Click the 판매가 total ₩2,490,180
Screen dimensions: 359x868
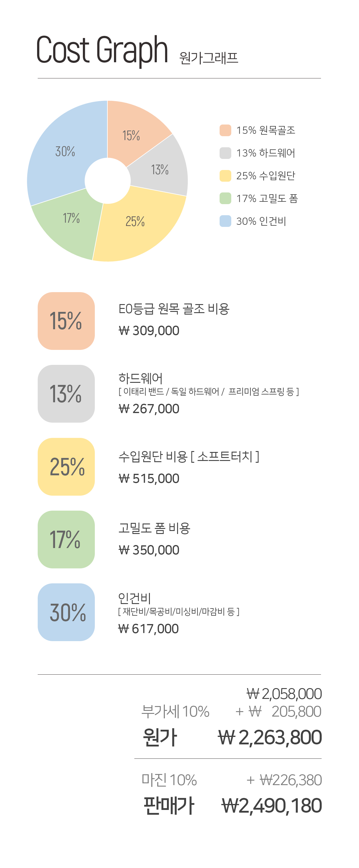point(271,806)
